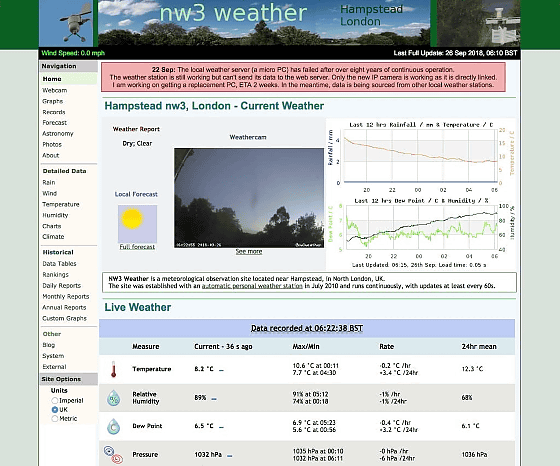Click the pressure swirl icon
This screenshot has height=466, width=560.
tap(114, 455)
